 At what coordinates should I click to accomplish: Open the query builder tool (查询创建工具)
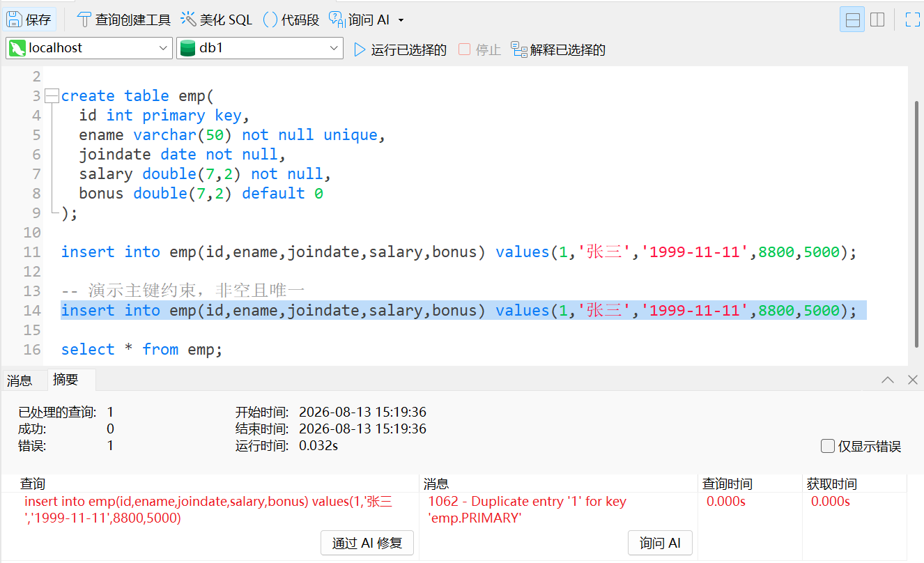click(123, 20)
